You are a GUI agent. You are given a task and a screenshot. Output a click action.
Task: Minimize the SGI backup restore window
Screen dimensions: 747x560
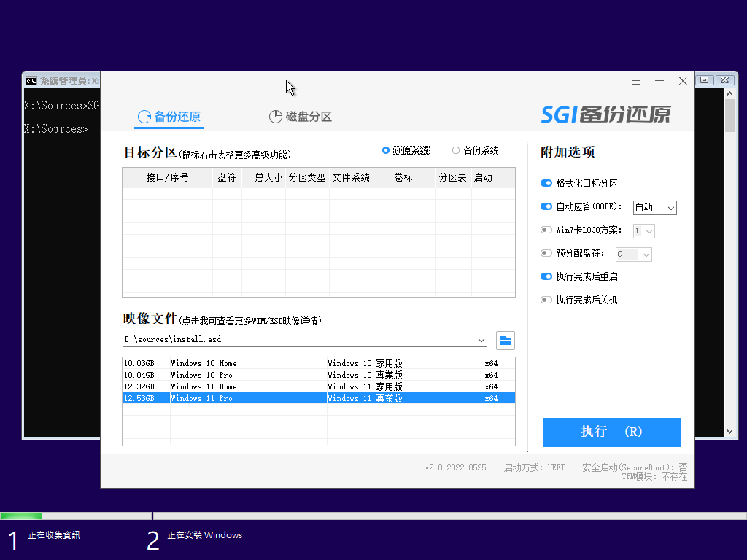pos(659,81)
